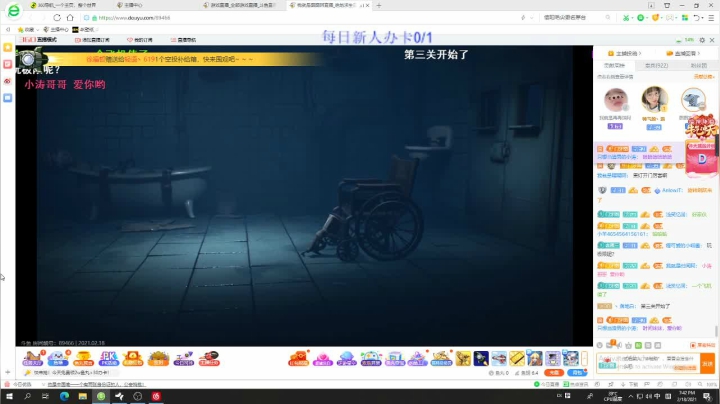Reload the page with the refresh icon

coord(57,17)
